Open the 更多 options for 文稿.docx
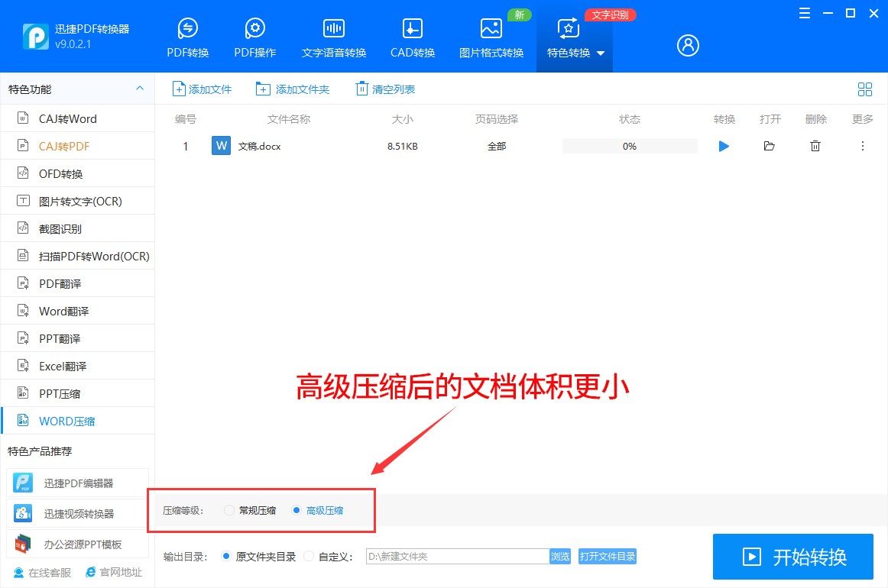 tap(862, 146)
